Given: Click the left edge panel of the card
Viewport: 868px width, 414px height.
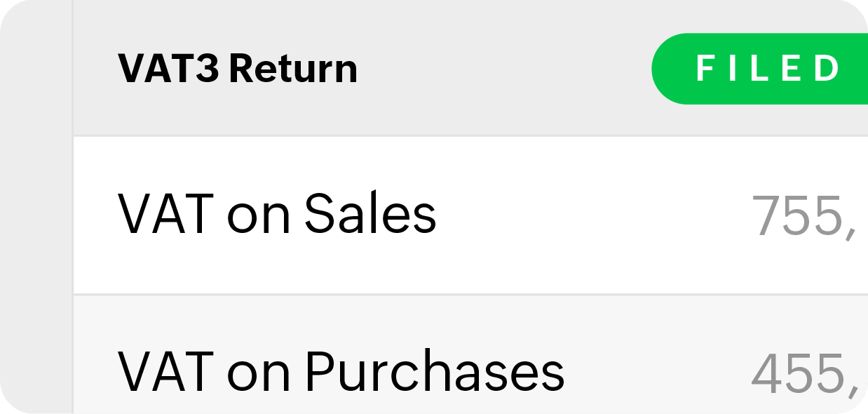Looking at the screenshot, I should tap(39, 207).
